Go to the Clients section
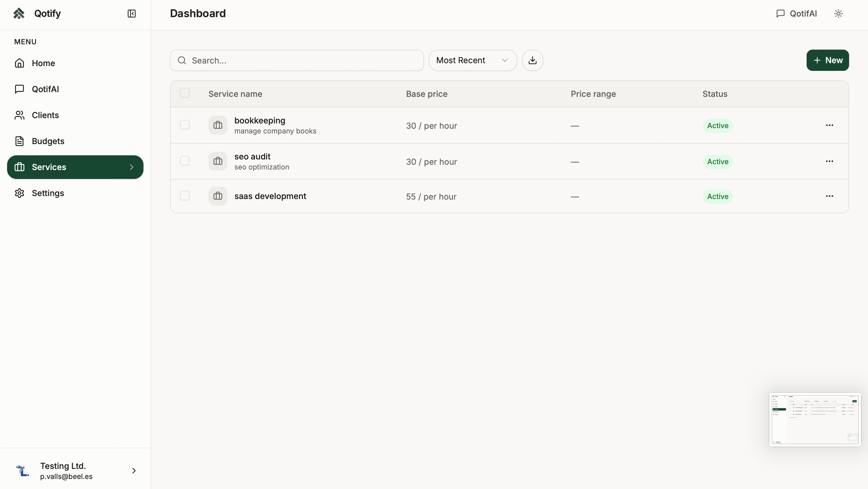The image size is (868, 489). coord(45,115)
